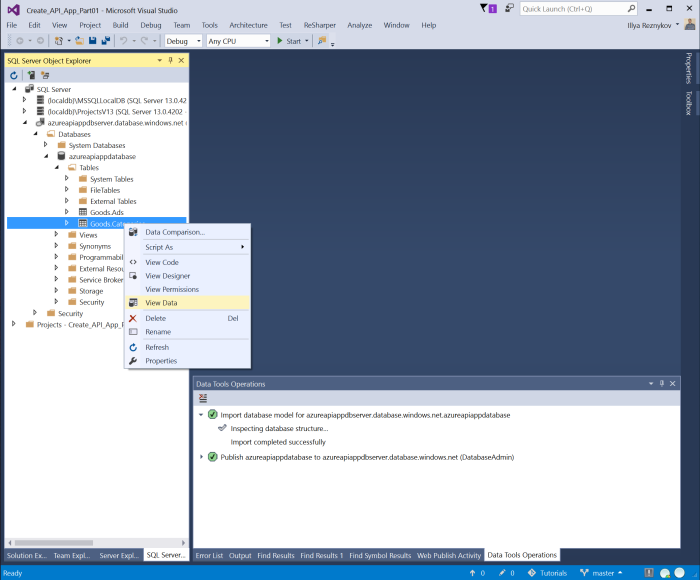700x580 pixels.
Task: Open the Toolbox side tab
Action: (689, 103)
